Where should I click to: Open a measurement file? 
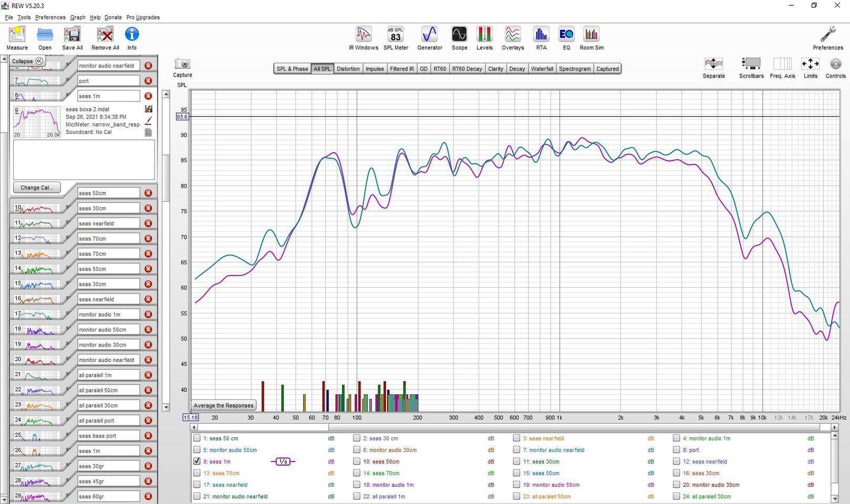45,38
